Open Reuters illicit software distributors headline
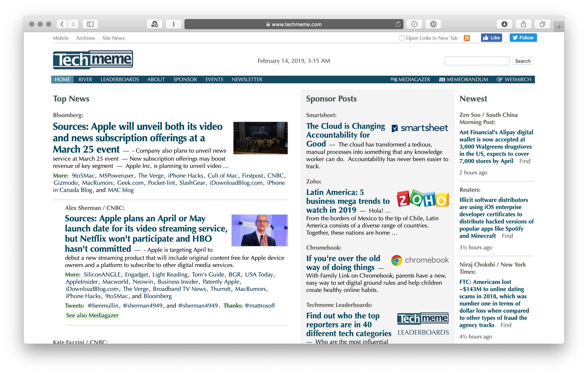Image resolution: width=588 pixels, height=375 pixels. (496, 218)
